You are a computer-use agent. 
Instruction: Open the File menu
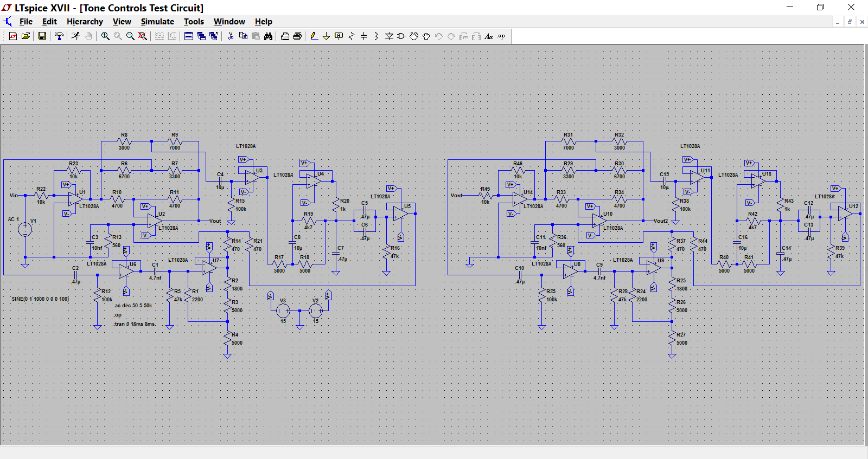click(x=26, y=22)
